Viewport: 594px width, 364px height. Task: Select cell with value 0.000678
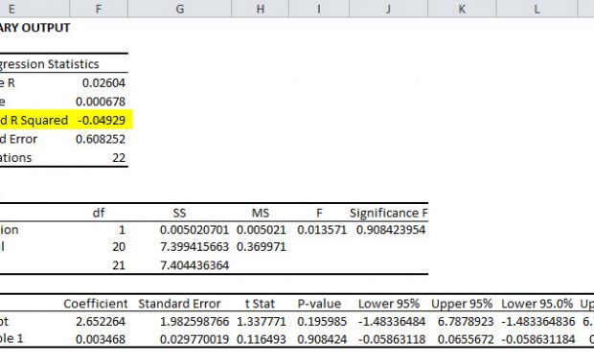[101, 102]
